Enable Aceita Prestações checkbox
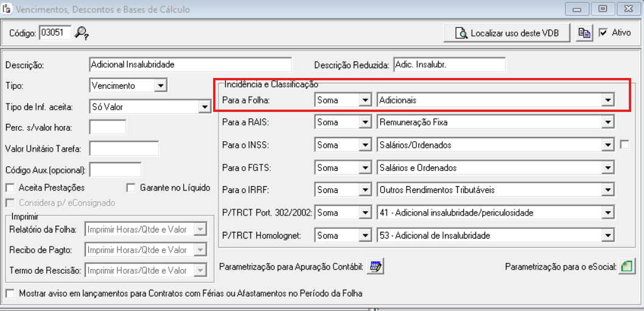The height and width of the screenshot is (311, 644). point(10,187)
